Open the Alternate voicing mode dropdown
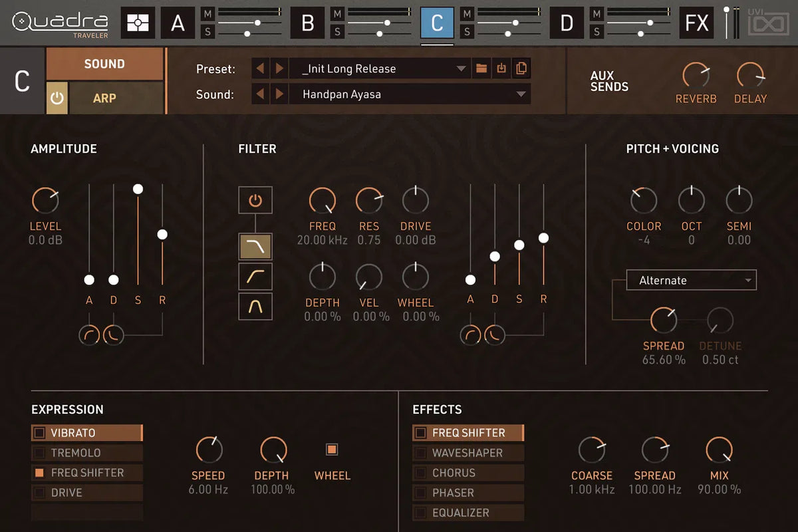The image size is (798, 532). click(x=691, y=281)
